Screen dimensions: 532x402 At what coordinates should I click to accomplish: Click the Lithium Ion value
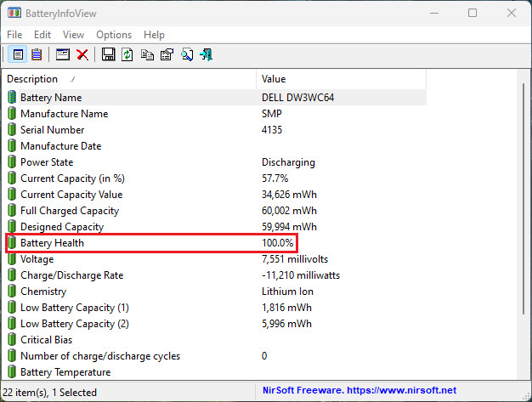coord(287,292)
